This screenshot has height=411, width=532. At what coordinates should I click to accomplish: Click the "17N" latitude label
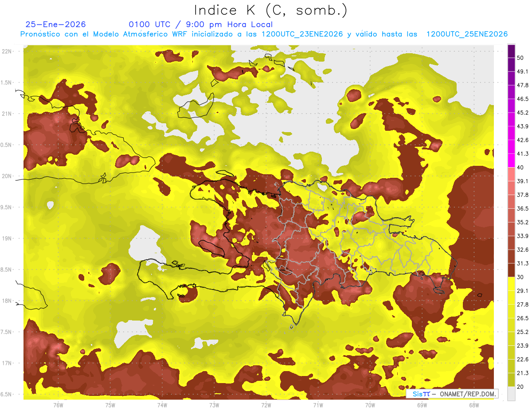point(7,363)
